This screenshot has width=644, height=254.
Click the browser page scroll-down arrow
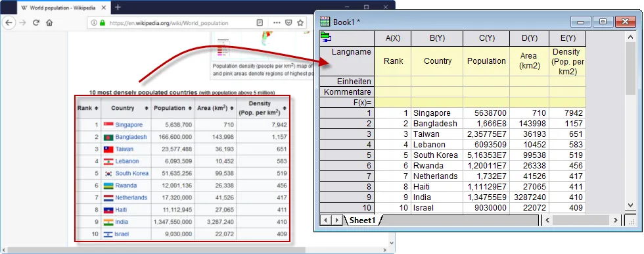tap(392, 243)
